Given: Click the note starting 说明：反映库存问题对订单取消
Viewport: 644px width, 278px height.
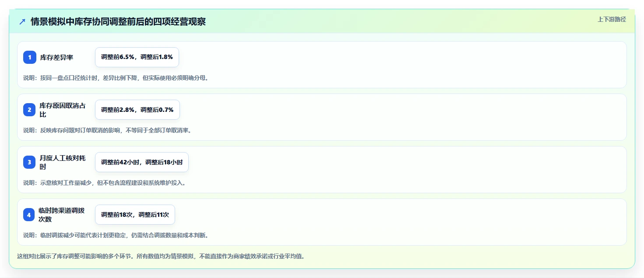Looking at the screenshot, I should [107, 130].
